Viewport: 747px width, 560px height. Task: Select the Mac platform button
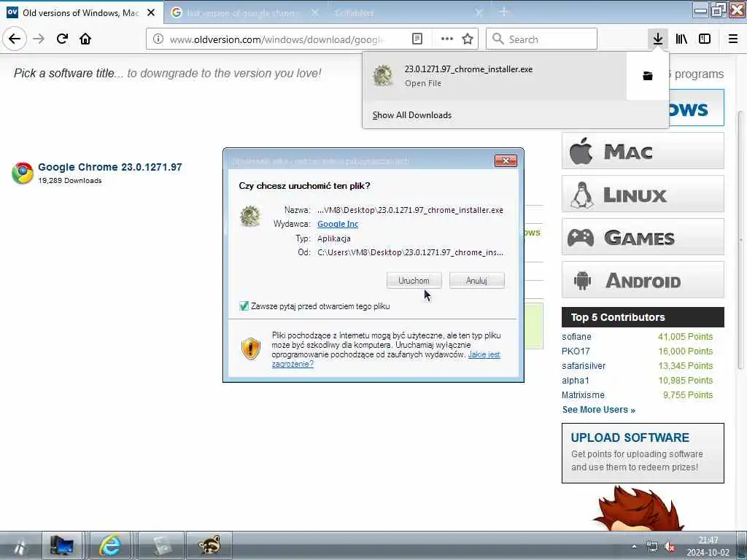643,151
